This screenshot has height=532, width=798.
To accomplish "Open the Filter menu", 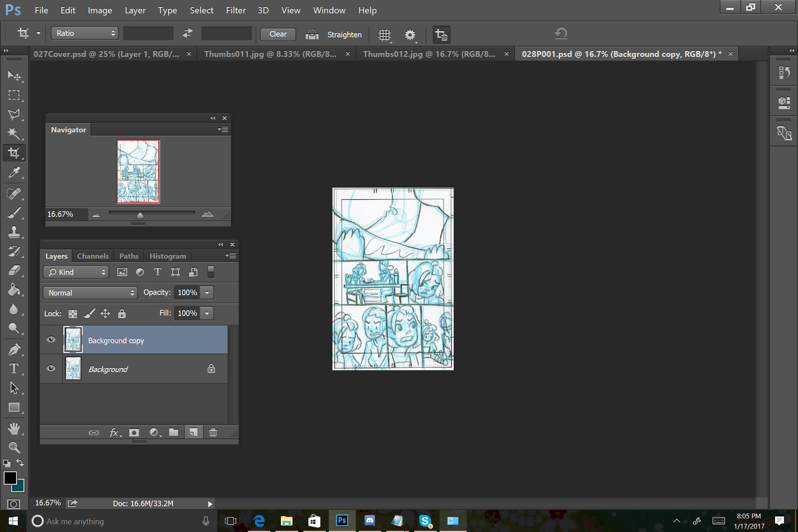I will click(x=235, y=10).
